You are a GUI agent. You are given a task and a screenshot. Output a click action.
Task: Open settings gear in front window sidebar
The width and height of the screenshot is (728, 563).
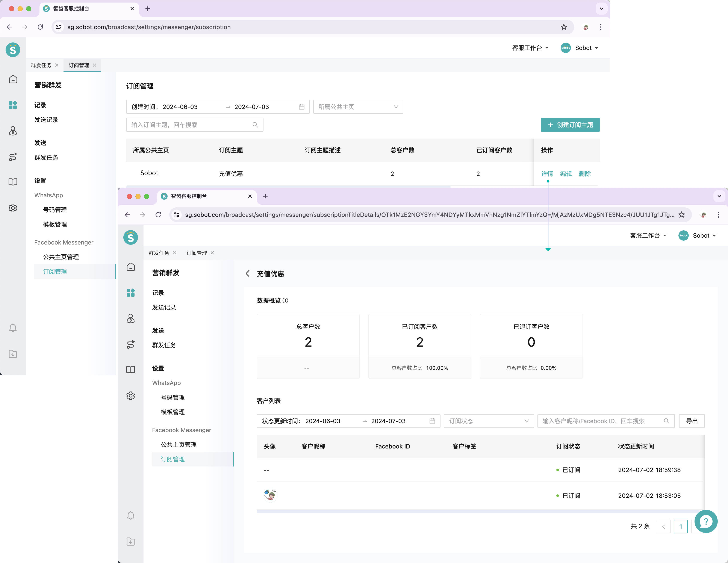tap(131, 395)
